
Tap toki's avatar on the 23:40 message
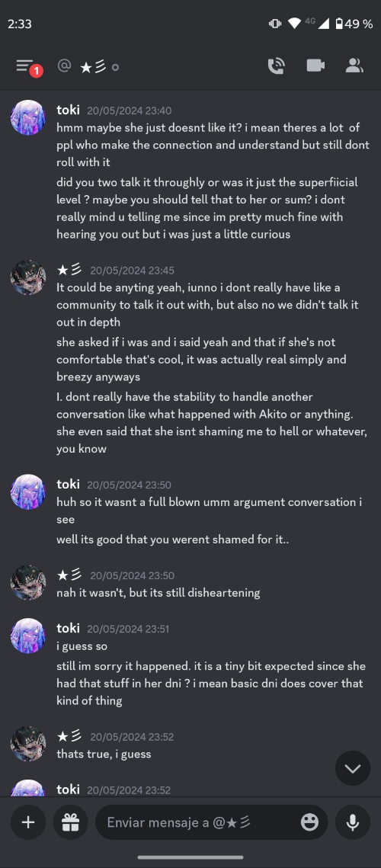[x=27, y=117]
